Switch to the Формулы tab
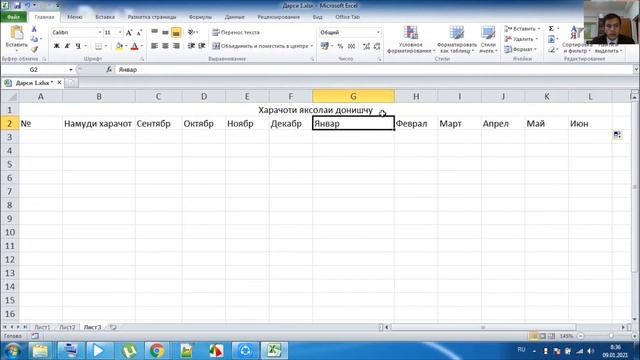This screenshot has height=360, width=640. point(200,17)
